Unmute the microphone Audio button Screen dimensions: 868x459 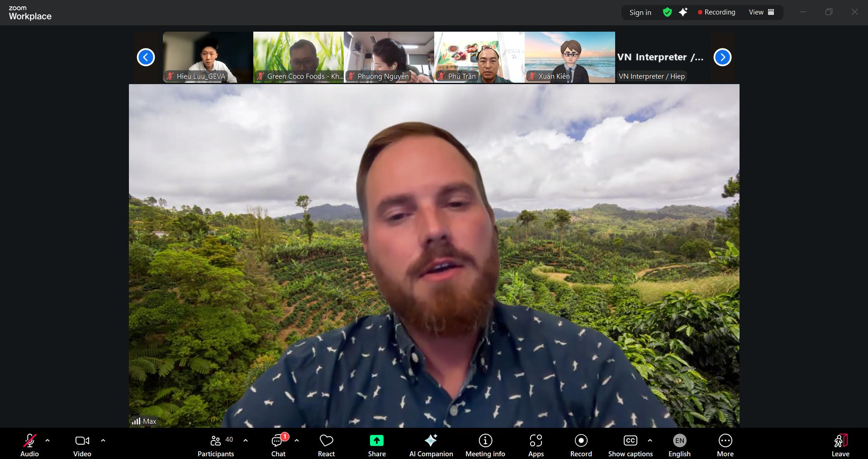coord(29,445)
